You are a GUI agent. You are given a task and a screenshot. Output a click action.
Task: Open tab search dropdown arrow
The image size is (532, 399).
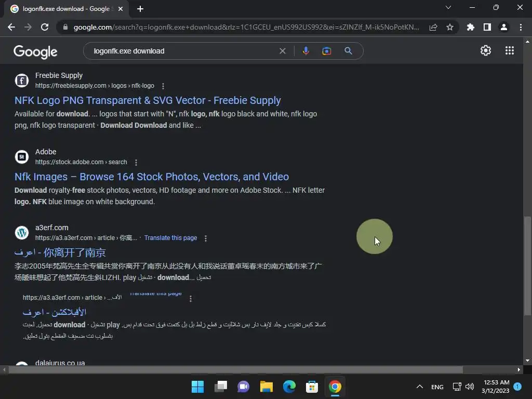(x=448, y=7)
